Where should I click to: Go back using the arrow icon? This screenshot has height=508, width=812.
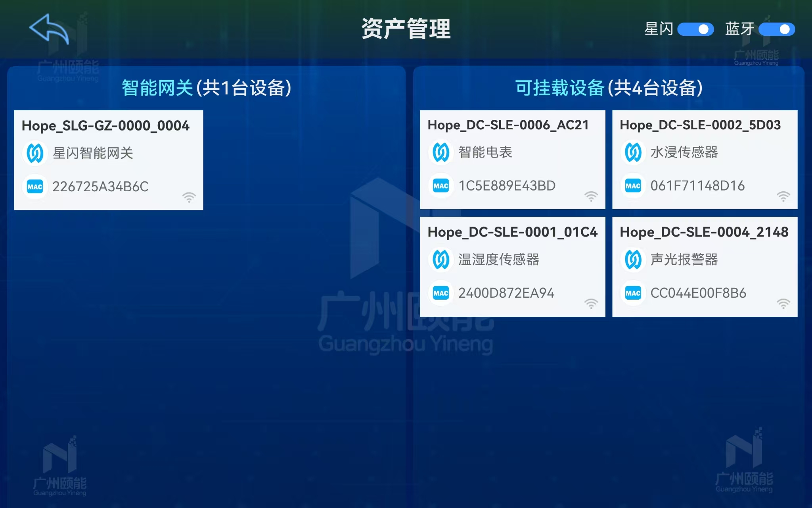(x=49, y=29)
